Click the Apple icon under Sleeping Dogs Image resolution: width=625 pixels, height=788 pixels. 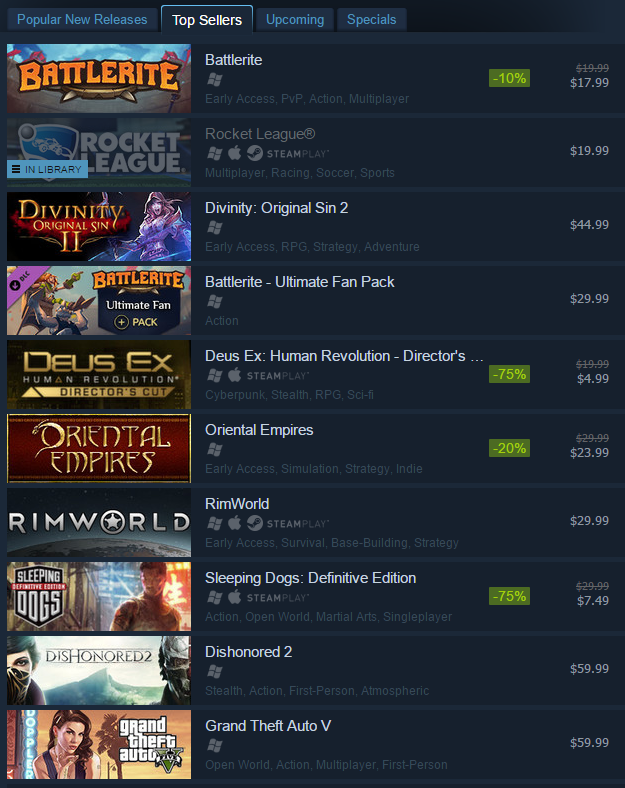[234, 597]
